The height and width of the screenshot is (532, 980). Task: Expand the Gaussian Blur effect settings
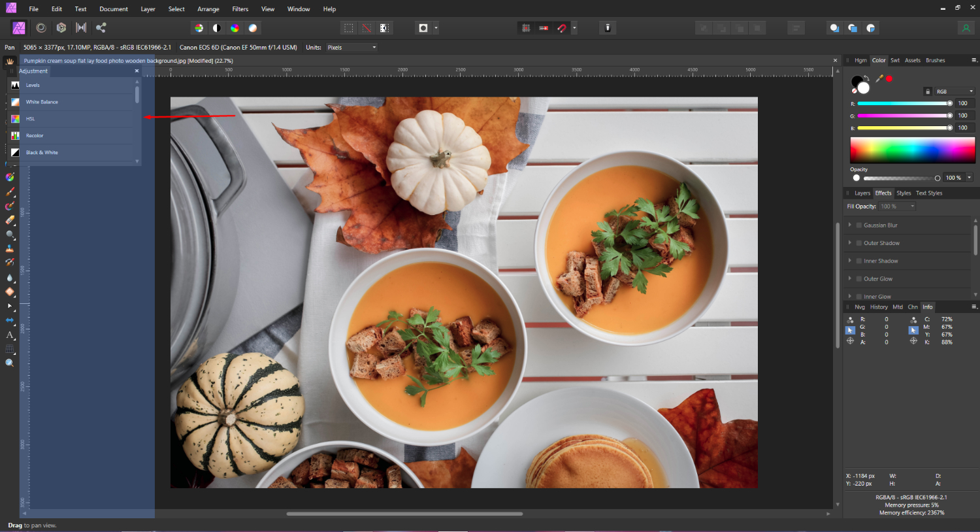point(850,225)
